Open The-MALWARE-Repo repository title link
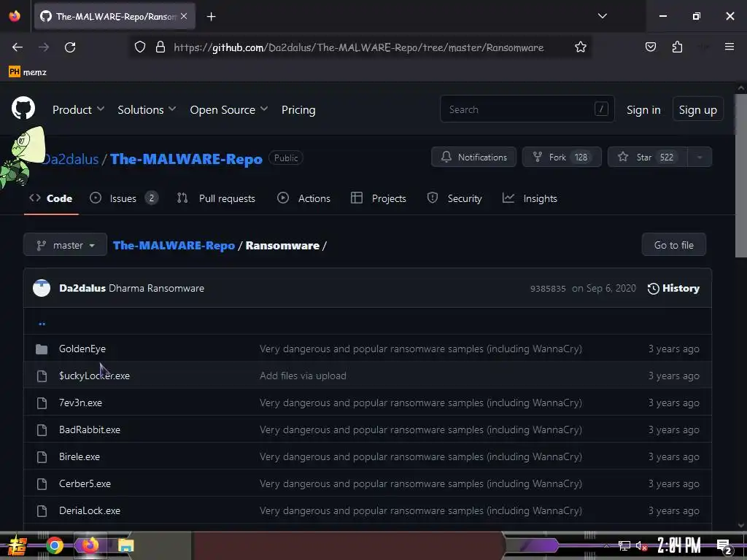 tap(186, 159)
